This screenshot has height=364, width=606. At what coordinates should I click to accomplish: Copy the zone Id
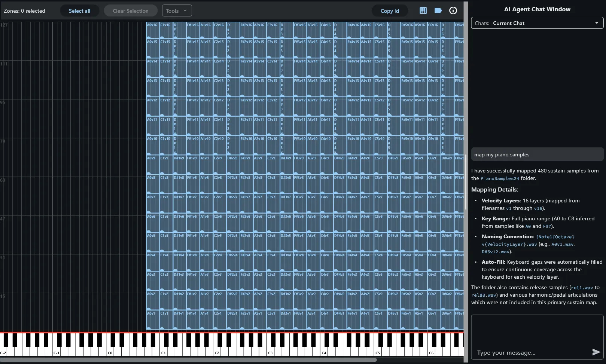click(390, 11)
